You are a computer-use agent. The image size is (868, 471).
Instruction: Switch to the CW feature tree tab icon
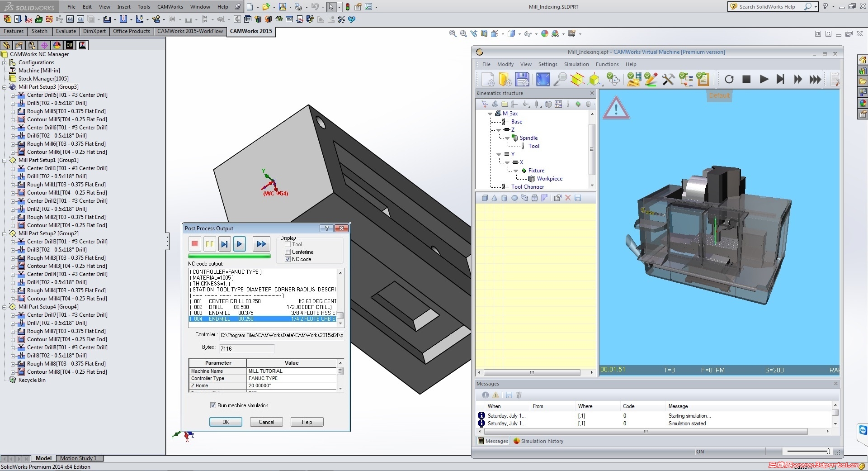click(69, 45)
